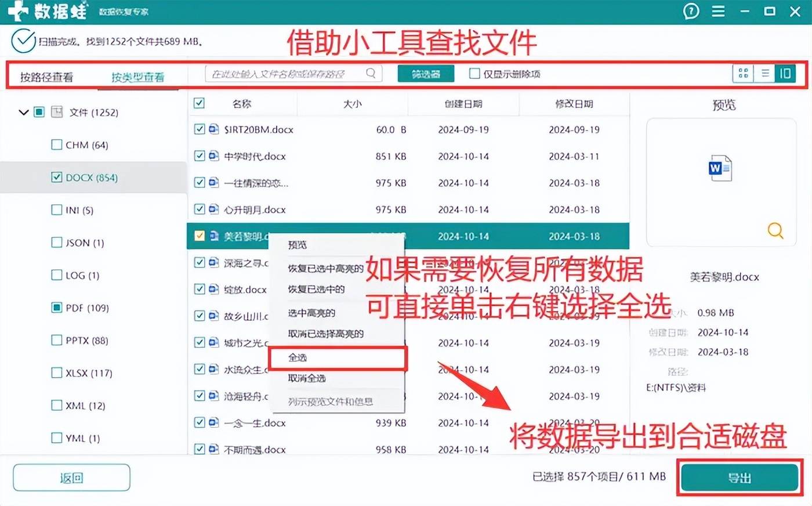
Task: Click the 851 KB size cell
Action: point(391,156)
